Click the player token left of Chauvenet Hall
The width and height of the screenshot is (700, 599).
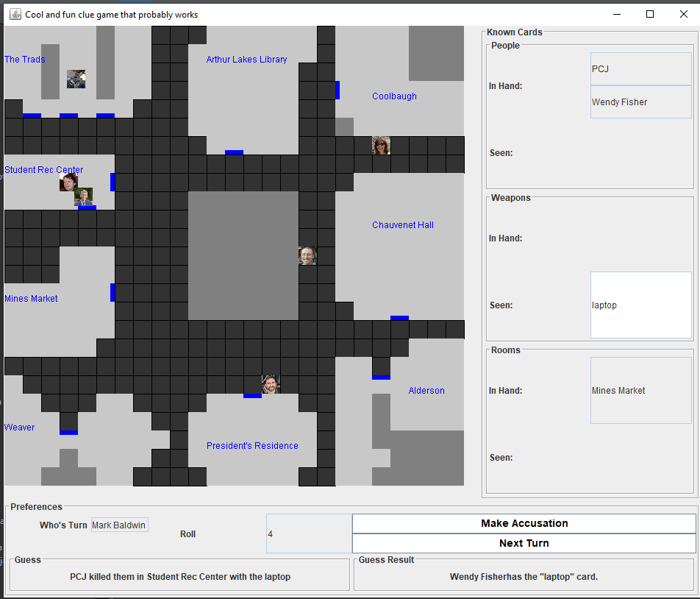(307, 255)
